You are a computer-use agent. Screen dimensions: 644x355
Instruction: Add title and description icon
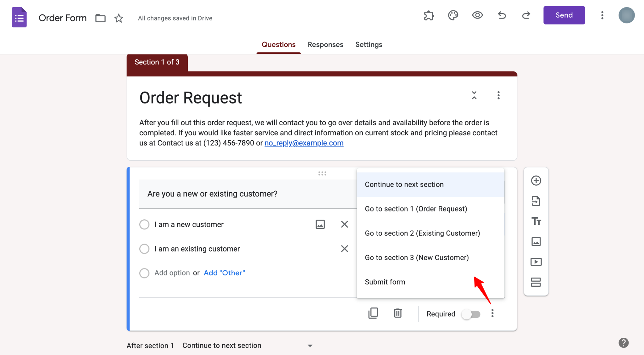coord(536,221)
